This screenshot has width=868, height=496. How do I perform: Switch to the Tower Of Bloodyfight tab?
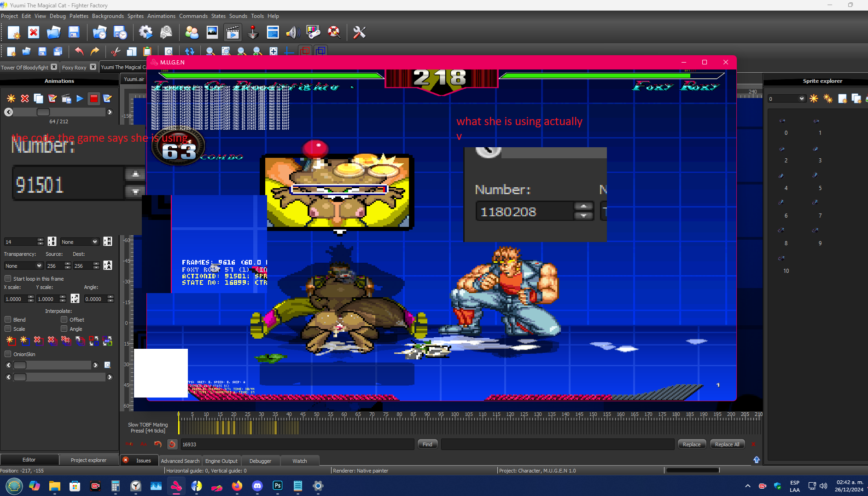24,67
